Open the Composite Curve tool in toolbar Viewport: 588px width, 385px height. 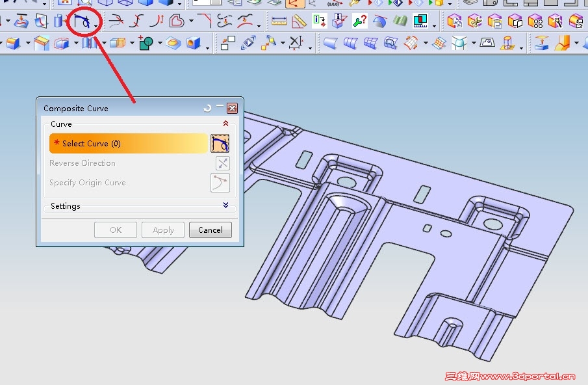click(x=81, y=21)
